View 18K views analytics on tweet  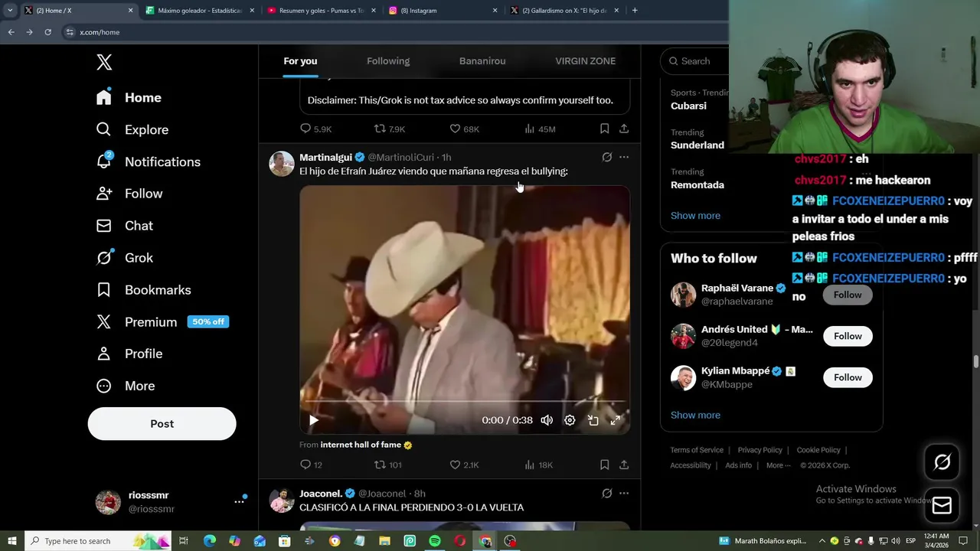pyautogui.click(x=539, y=465)
